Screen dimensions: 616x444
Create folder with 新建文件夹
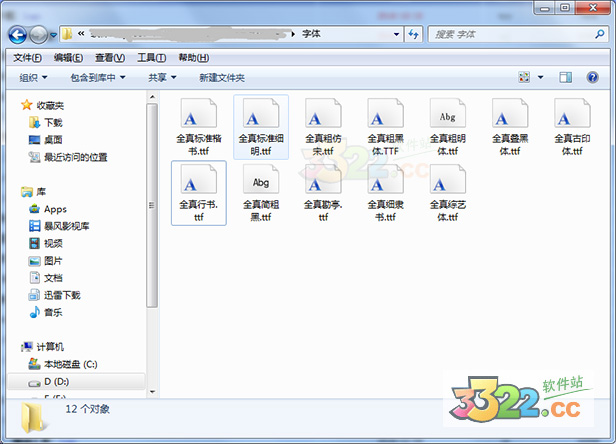222,78
